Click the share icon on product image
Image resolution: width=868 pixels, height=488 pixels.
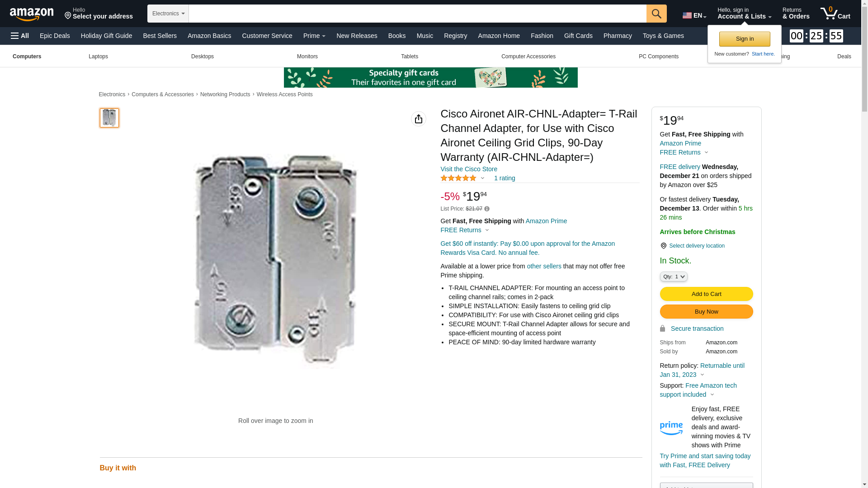(x=419, y=119)
